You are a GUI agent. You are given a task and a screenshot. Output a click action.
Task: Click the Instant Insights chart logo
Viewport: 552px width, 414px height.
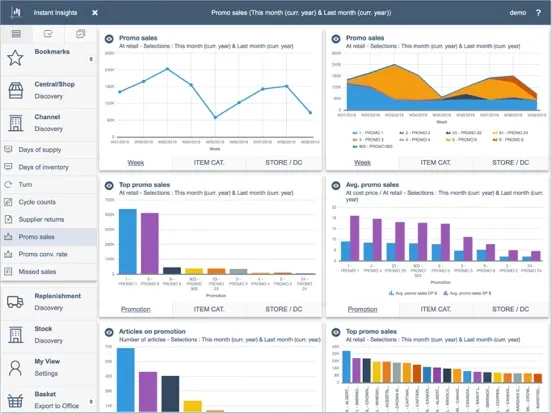[x=16, y=13]
